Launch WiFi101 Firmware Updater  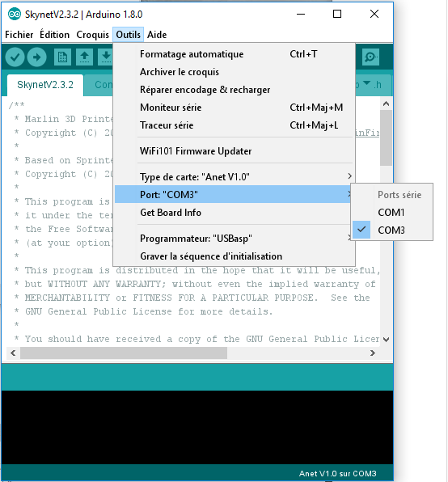[235, 151]
